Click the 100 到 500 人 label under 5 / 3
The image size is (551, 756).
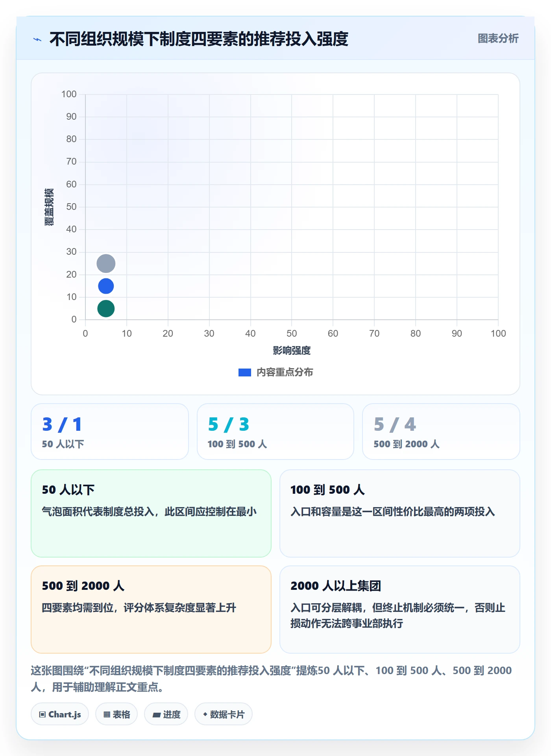point(237,444)
